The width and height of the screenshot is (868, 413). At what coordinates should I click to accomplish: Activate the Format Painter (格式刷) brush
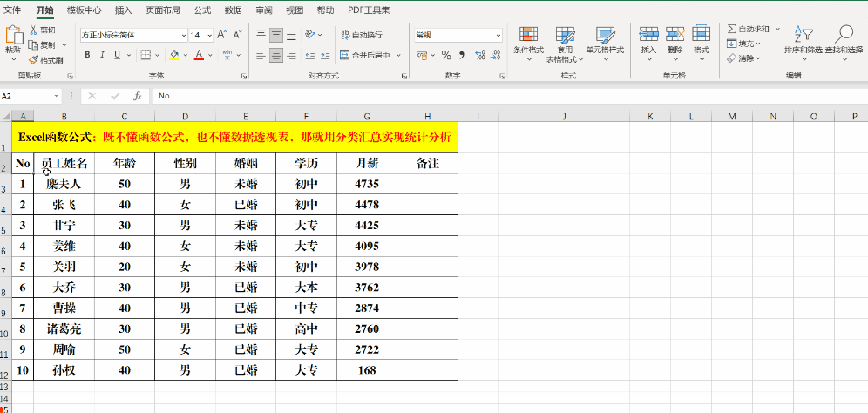pos(33,59)
